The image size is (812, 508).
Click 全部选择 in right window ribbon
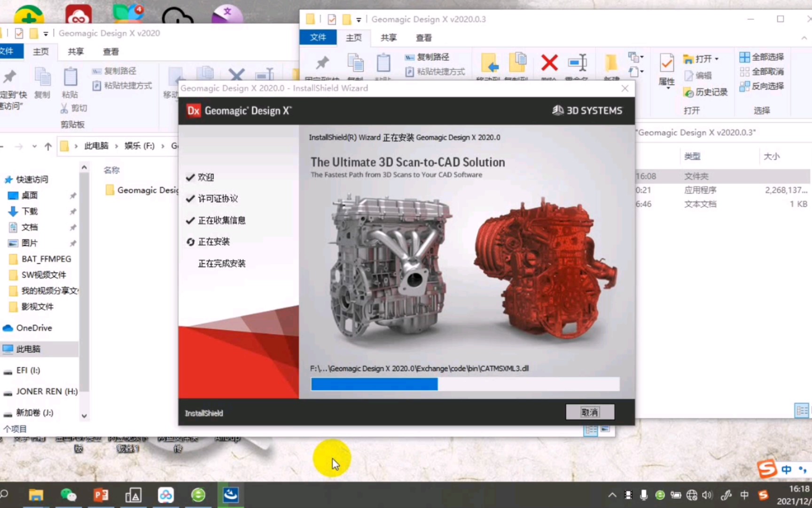(762, 57)
